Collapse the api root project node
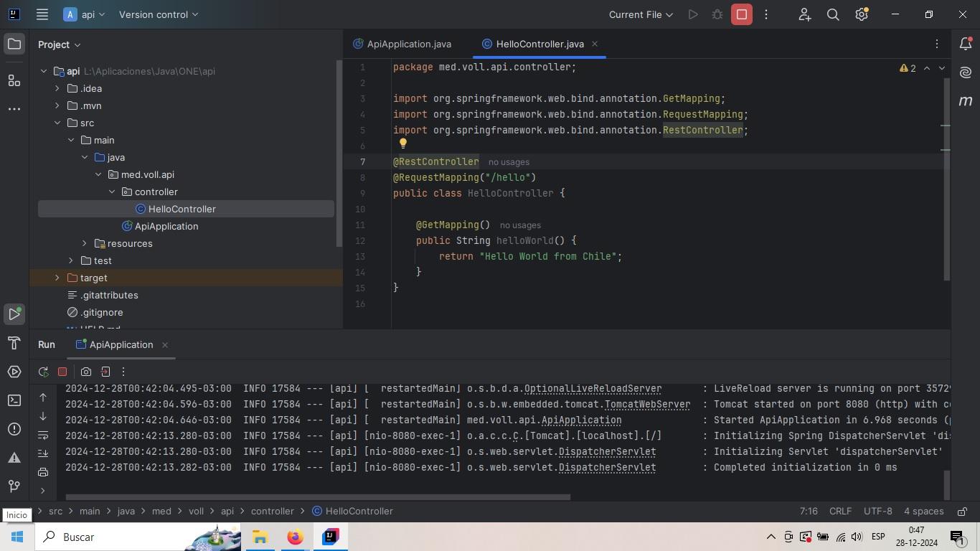 click(x=44, y=71)
